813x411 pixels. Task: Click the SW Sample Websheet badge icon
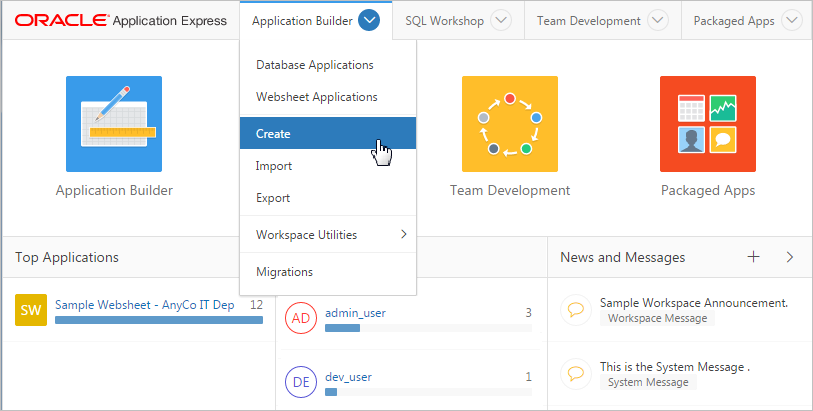30,310
